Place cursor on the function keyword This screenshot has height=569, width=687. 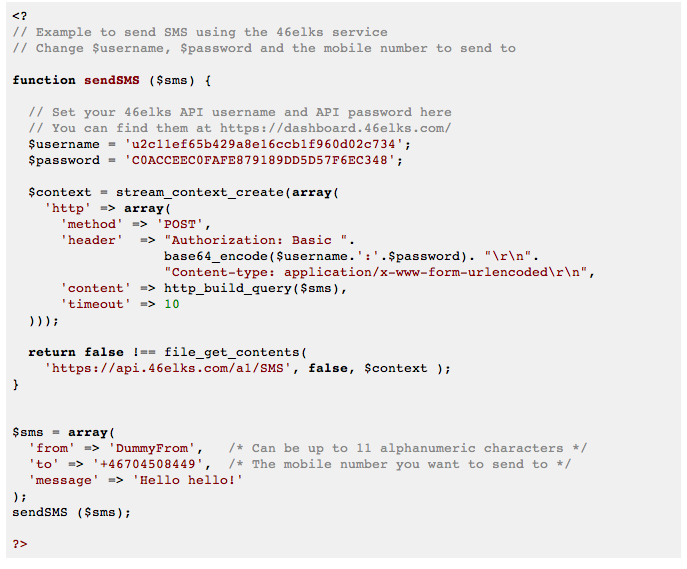pyautogui.click(x=44, y=80)
